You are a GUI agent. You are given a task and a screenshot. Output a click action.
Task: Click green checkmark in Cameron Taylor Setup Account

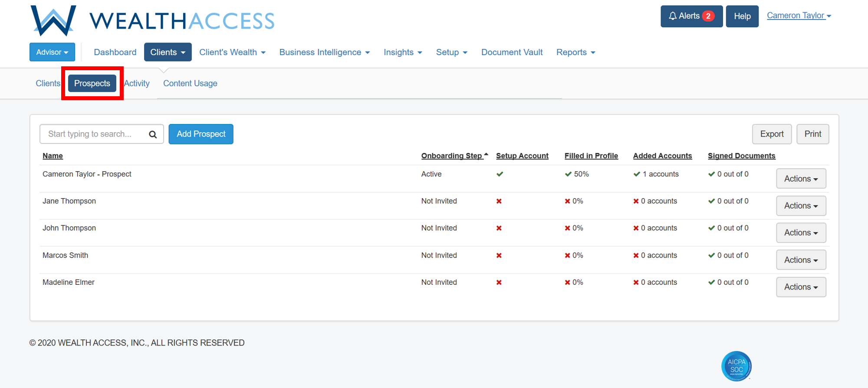point(500,174)
